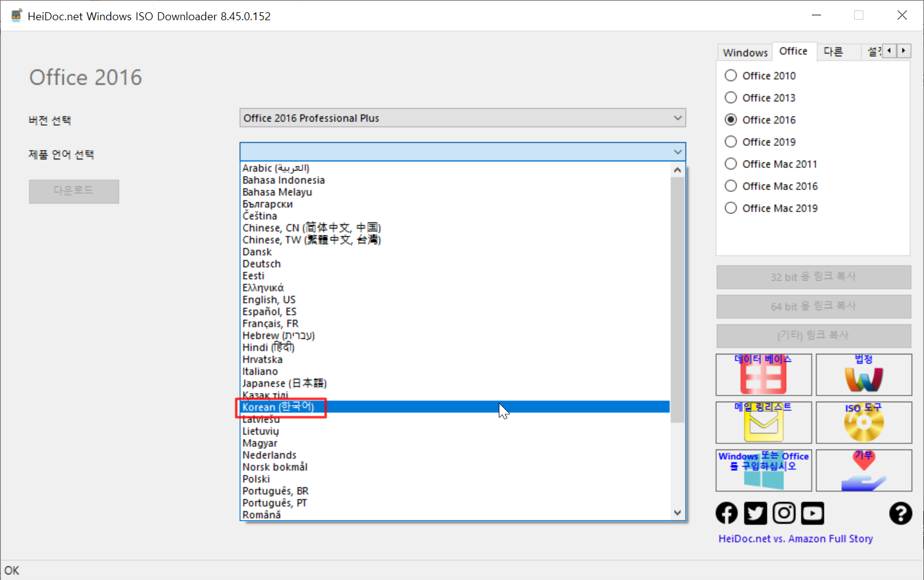
Task: Choose Deutsch from the language list
Action: 455,264
